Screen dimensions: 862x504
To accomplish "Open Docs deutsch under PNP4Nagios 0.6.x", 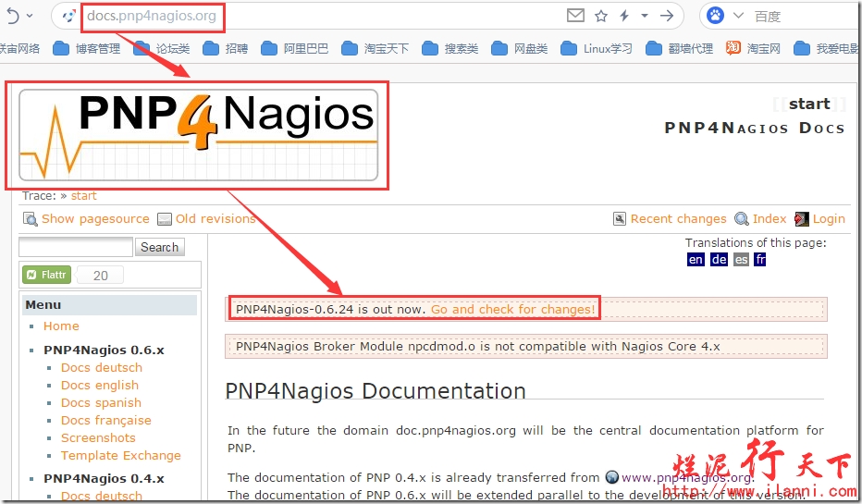I will coord(102,368).
